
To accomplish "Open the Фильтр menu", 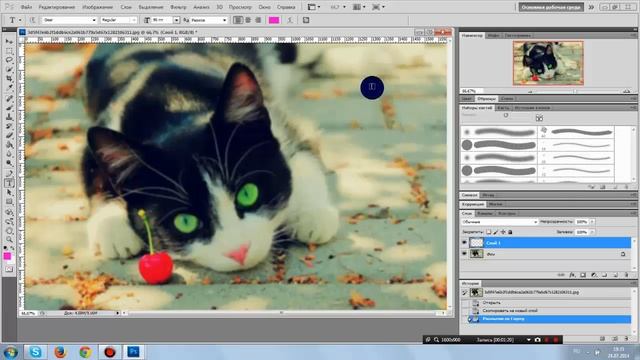I will click(x=178, y=7).
